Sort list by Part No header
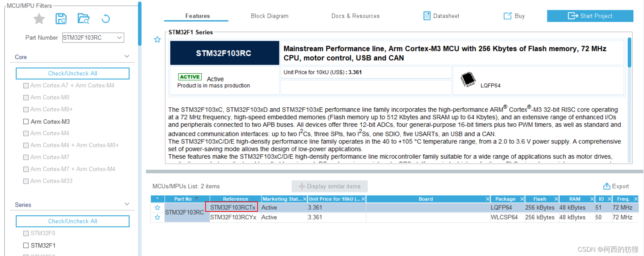The width and height of the screenshot is (644, 256). point(187,199)
